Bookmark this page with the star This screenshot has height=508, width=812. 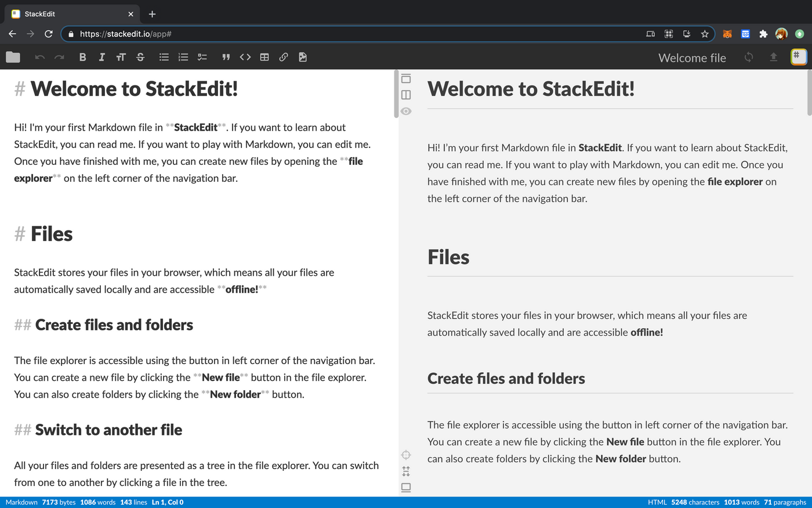705,34
